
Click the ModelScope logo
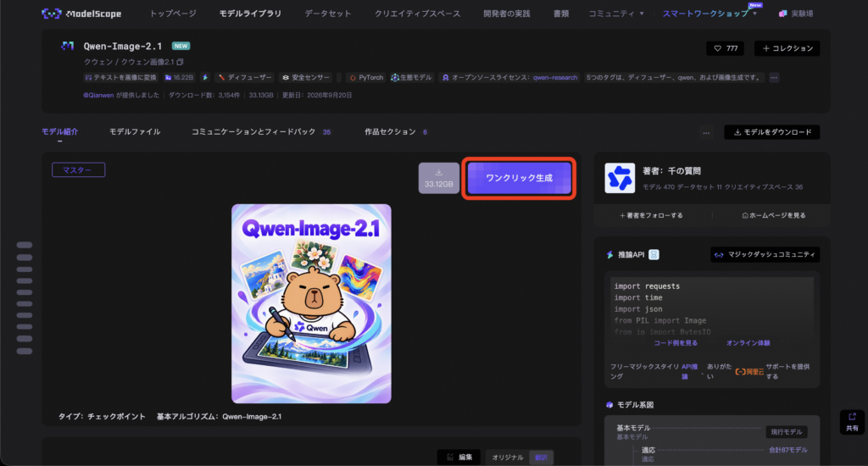(x=81, y=14)
